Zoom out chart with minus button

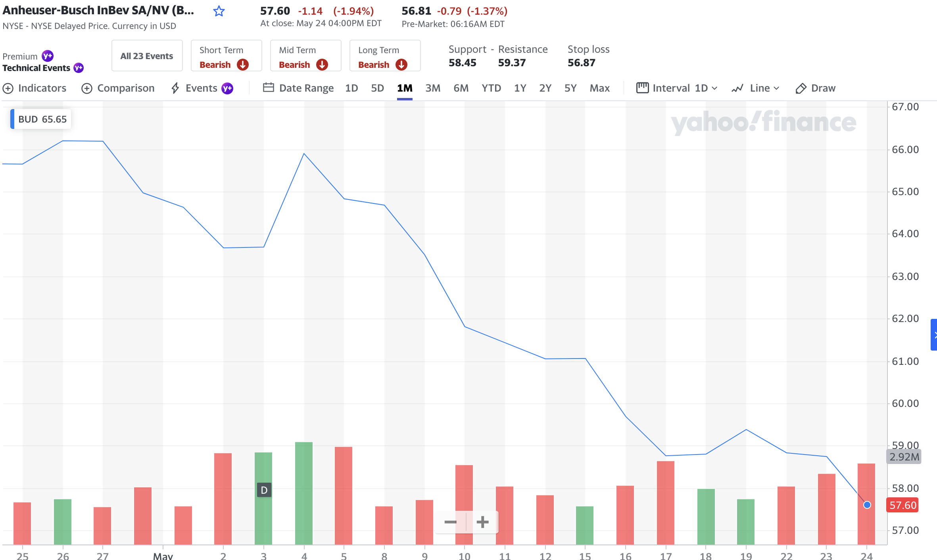coord(451,522)
